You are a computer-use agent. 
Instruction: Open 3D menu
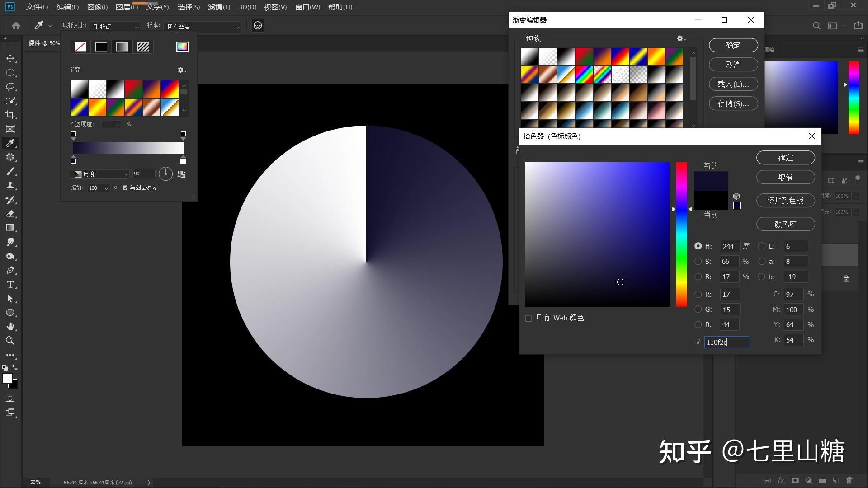(x=247, y=7)
